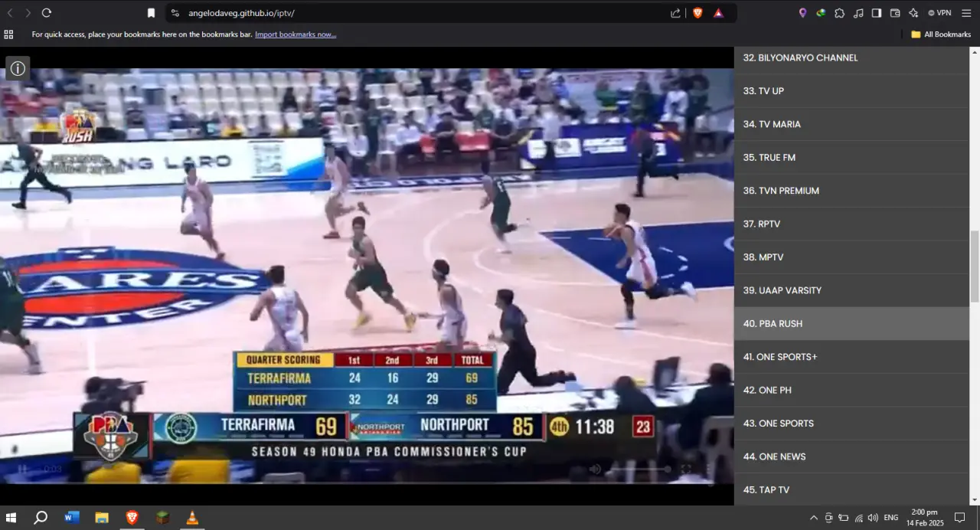980x530 pixels.
Task: Click the Meet Now camera tray icon
Action: pos(828,518)
